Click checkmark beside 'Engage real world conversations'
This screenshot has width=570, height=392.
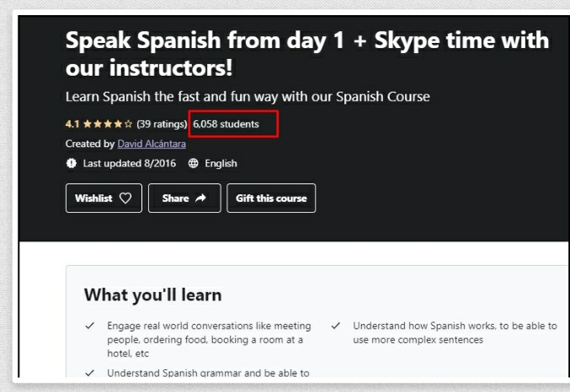tap(89, 326)
